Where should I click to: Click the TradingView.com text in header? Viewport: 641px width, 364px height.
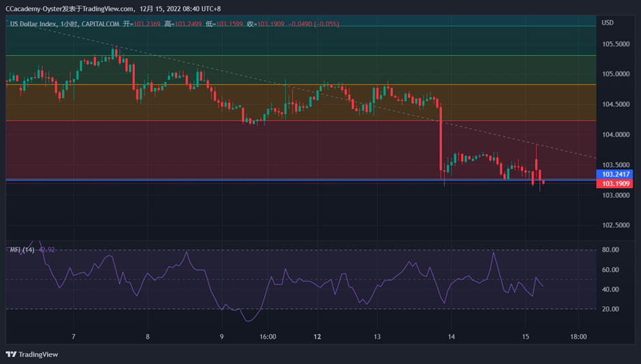(109, 8)
